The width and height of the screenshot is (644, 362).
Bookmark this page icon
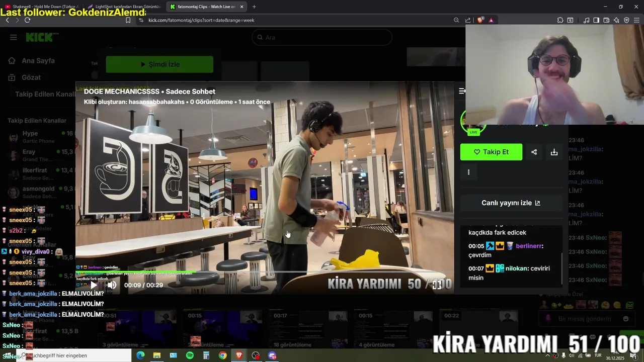128,20
